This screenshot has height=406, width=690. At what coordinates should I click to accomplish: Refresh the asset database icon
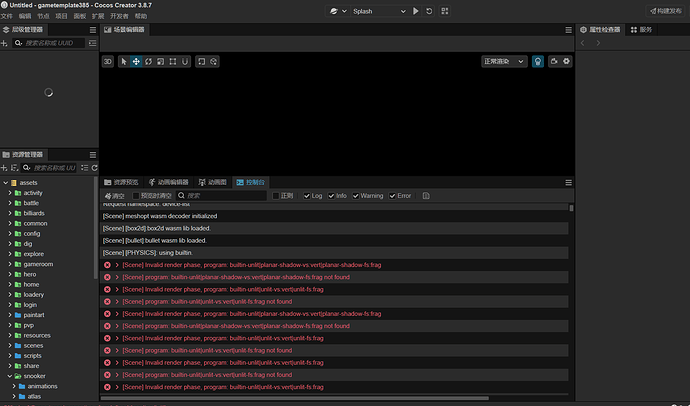(95, 168)
